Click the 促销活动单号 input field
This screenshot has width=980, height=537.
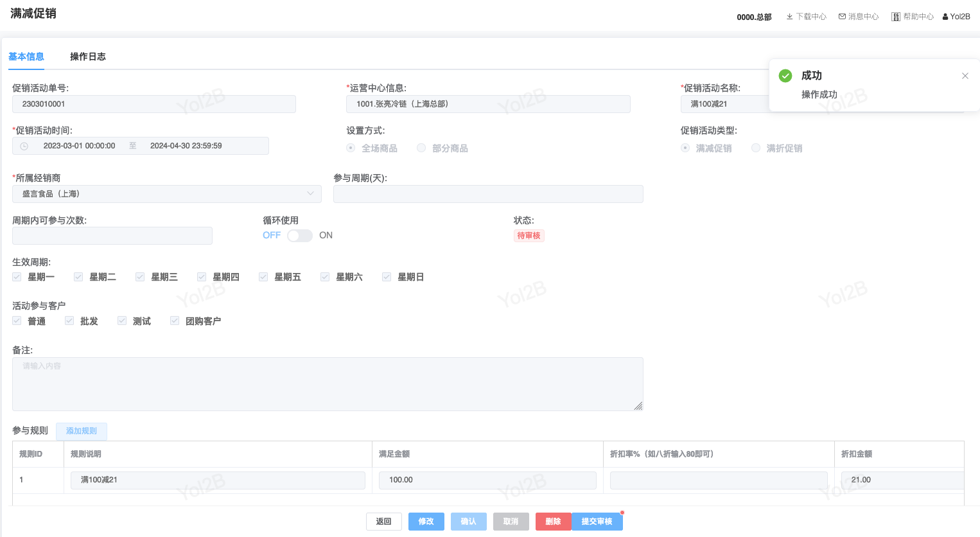154,104
